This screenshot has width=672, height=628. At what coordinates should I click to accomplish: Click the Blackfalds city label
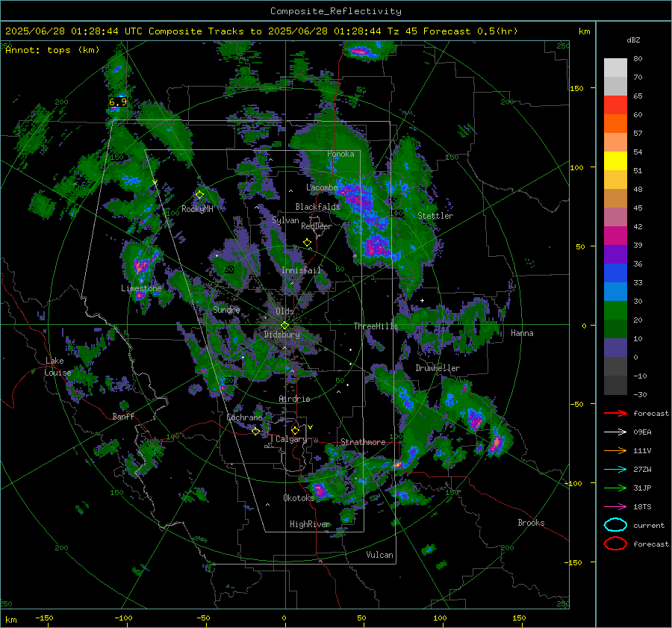point(317,207)
